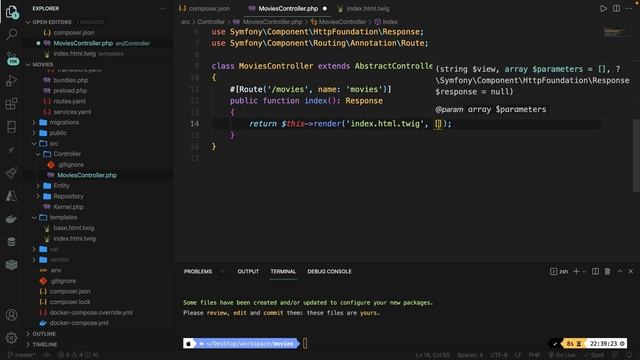Image resolution: width=640 pixels, height=360 pixels.
Task: Open the Azure view in activity bar
Action: click(x=11, y=196)
